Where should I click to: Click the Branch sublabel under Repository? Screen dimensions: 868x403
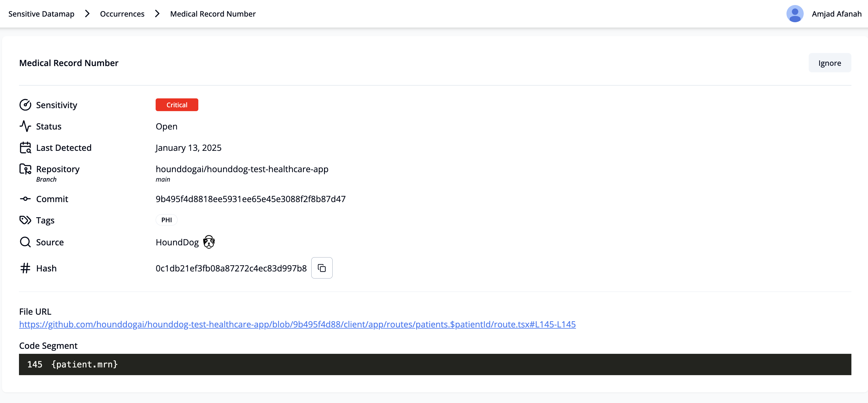click(x=46, y=180)
